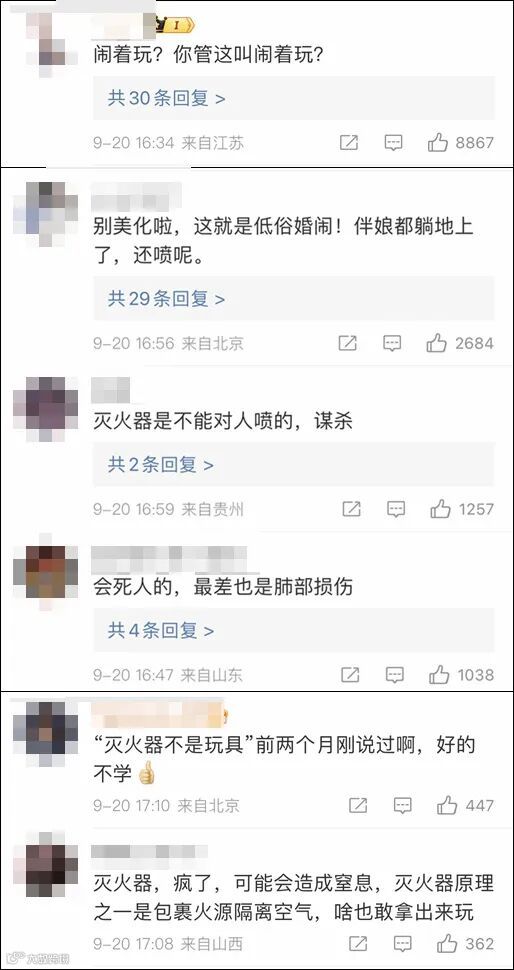Reply to the 16:47 Shandong comment
The width and height of the screenshot is (514, 970).
(x=395, y=675)
